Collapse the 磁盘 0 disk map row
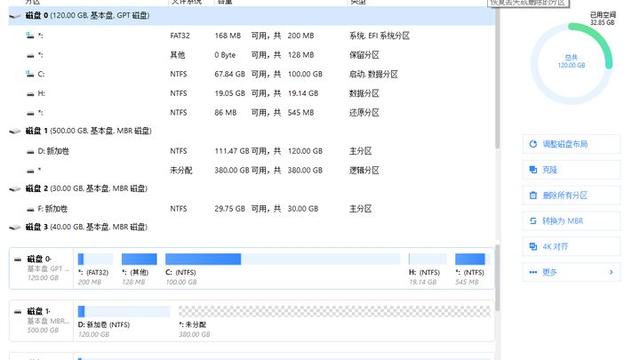640x360 pixels. (18, 259)
